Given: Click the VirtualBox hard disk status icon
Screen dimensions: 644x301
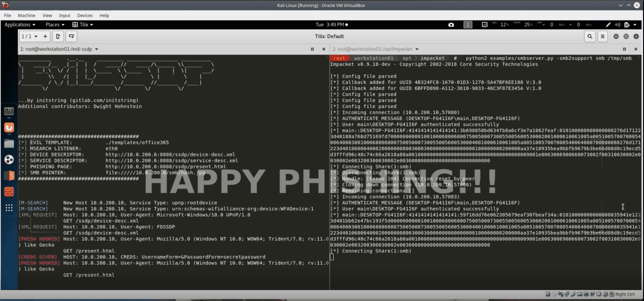Looking at the screenshot, I should (x=547, y=294).
